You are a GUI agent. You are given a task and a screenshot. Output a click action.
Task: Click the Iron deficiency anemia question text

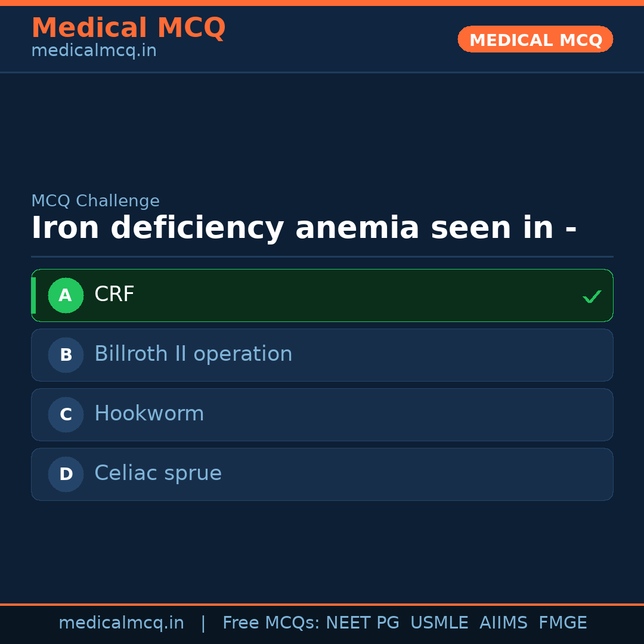point(304,228)
